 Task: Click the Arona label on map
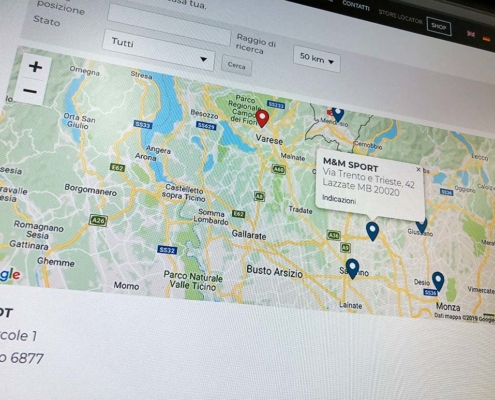(x=145, y=156)
